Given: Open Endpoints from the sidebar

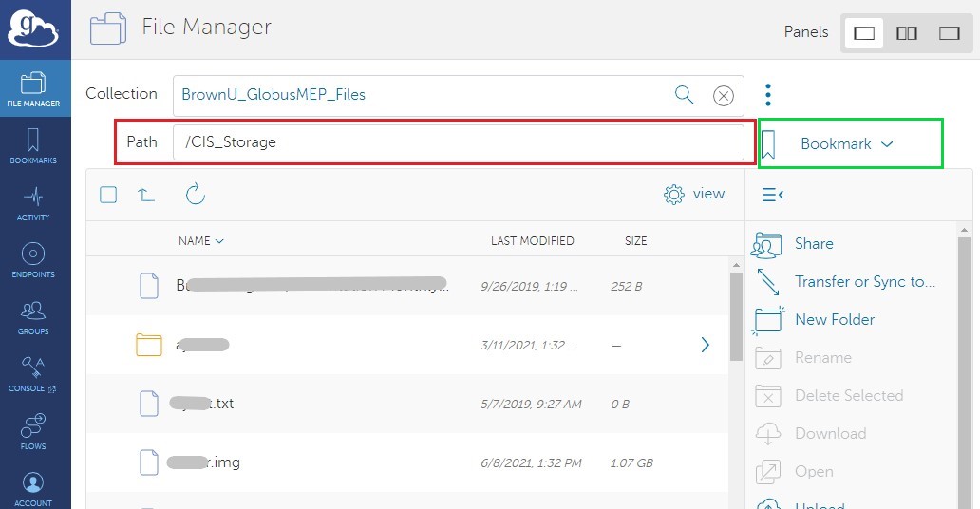Looking at the screenshot, I should (x=33, y=260).
